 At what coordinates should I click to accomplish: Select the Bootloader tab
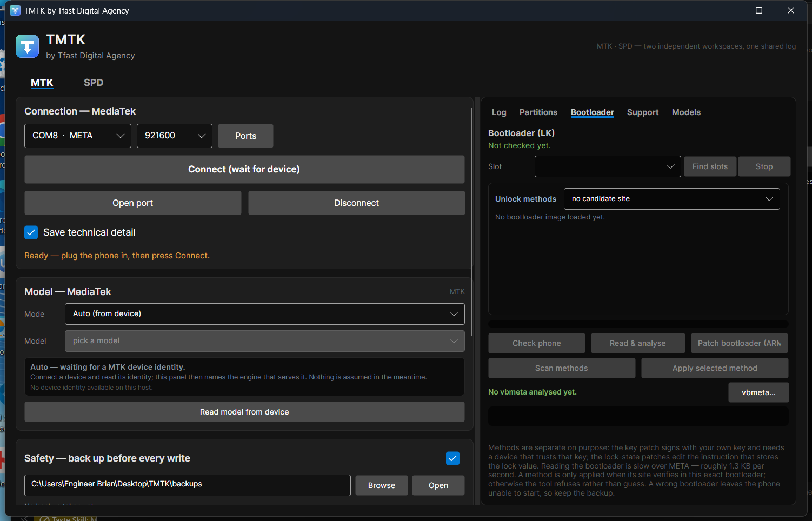click(593, 112)
